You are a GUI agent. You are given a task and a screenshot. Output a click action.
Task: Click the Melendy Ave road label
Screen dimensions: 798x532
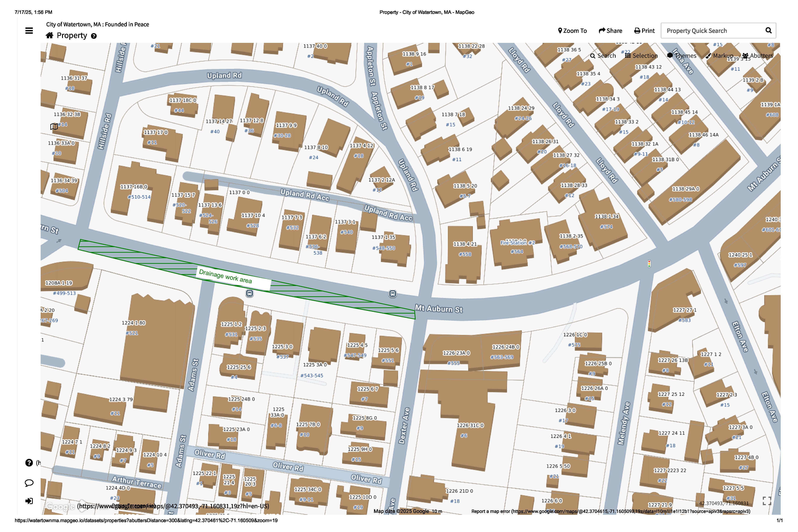coord(624,423)
